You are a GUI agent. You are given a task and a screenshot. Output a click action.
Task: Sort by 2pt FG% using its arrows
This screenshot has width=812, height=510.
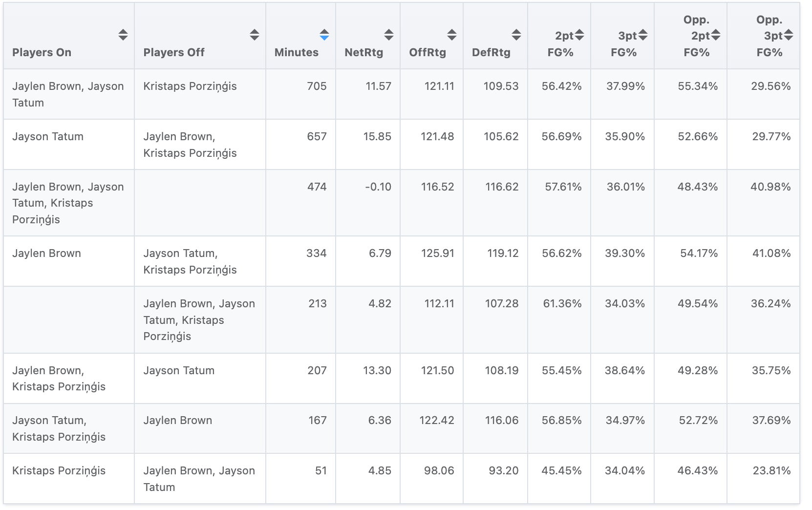click(x=579, y=35)
